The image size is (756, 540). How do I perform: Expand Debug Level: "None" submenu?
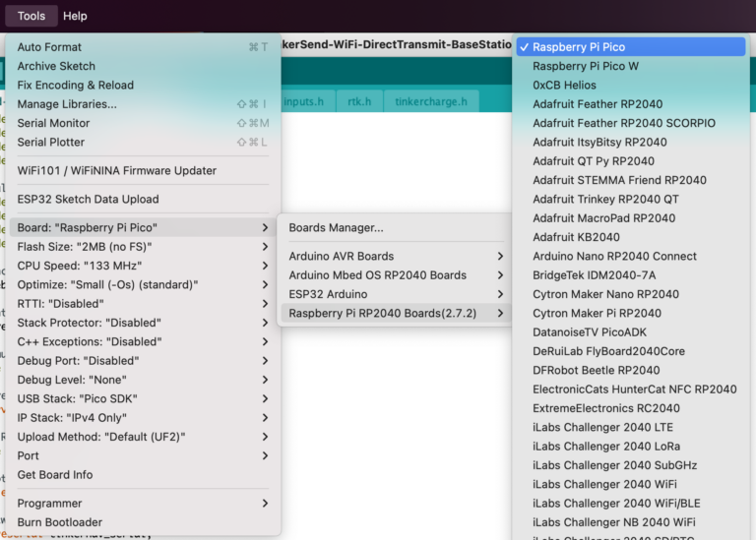tap(143, 380)
